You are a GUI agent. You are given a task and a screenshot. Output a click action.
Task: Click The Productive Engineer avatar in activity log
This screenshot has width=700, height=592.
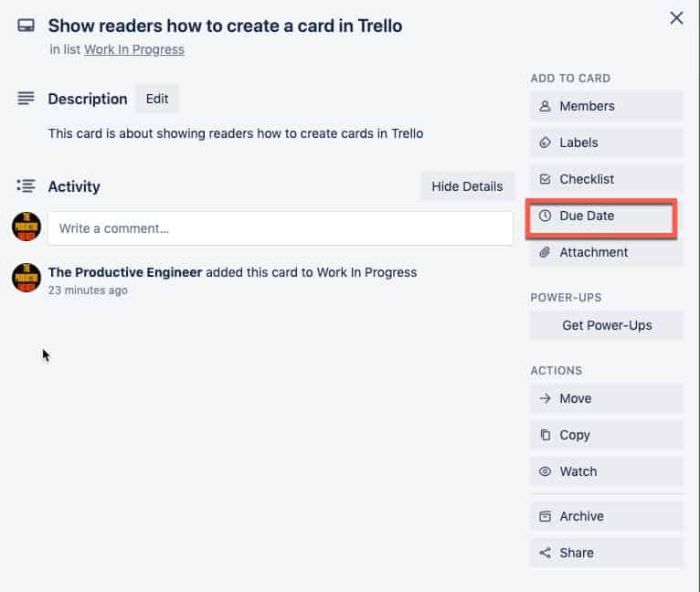(x=27, y=277)
